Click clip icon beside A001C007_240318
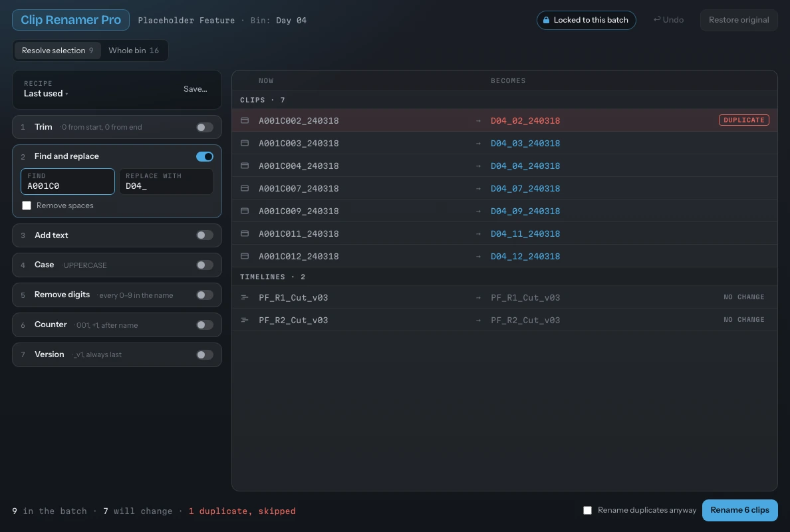 [245, 188]
